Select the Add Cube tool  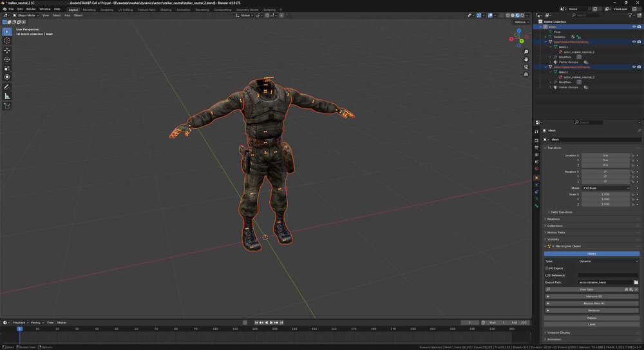point(7,106)
